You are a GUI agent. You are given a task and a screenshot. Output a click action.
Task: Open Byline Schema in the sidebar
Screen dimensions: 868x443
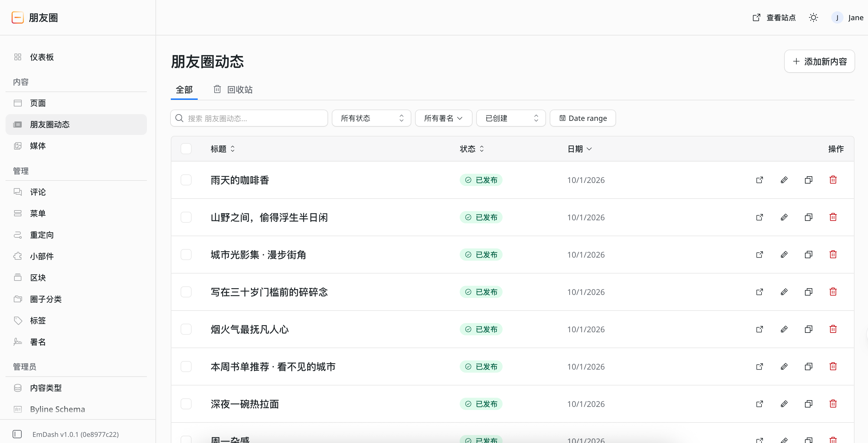[76, 409]
